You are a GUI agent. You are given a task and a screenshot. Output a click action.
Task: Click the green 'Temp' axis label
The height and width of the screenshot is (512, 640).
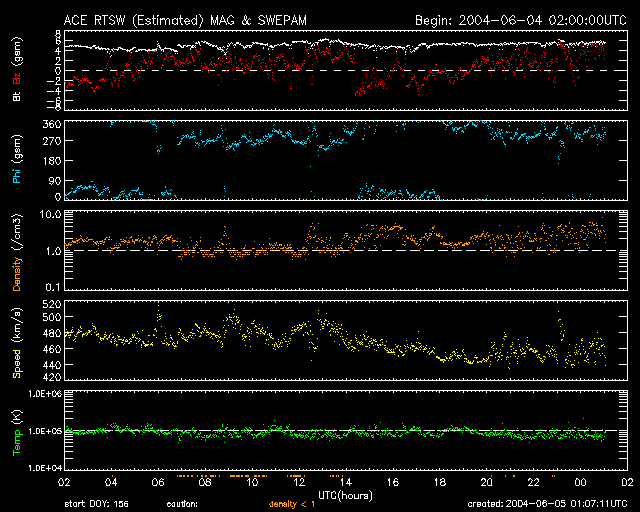(x=16, y=444)
